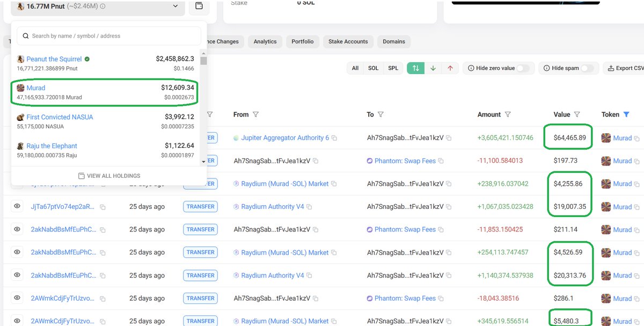Click the Murad token link in $64,465.89 row

point(623,137)
